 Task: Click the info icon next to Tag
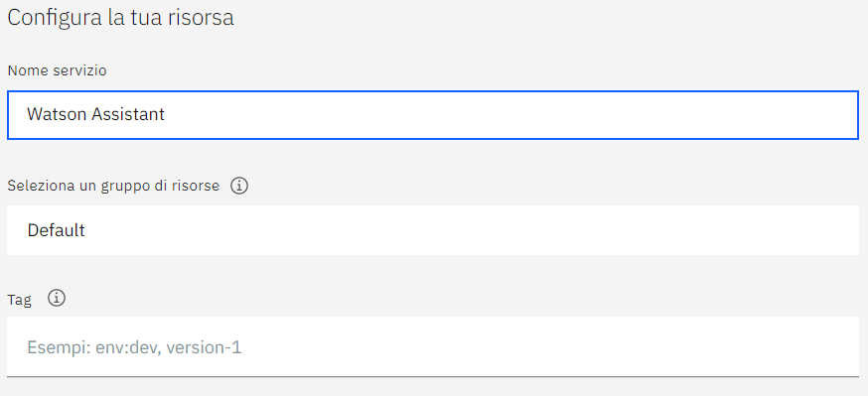pos(57,299)
